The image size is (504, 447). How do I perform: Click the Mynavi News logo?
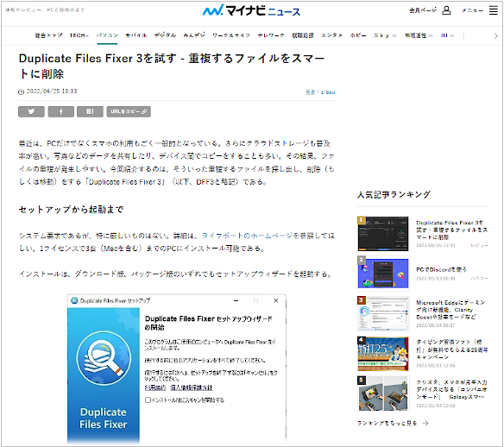(251, 10)
